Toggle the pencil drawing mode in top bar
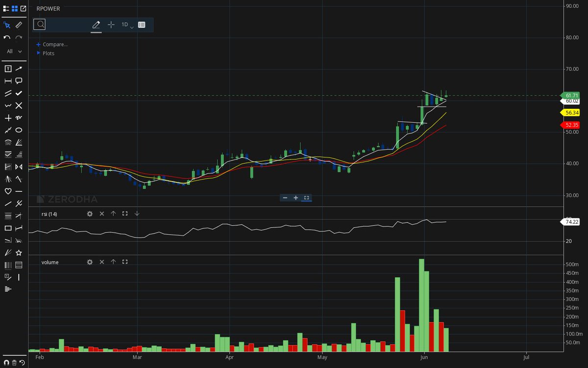Viewport: 588px width, 368px height. (96, 24)
